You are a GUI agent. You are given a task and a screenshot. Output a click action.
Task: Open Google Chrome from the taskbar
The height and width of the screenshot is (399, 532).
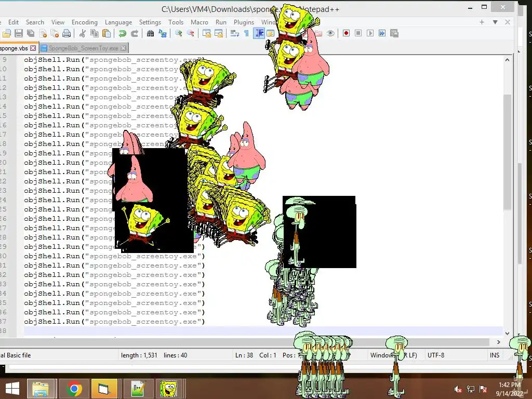click(x=74, y=389)
